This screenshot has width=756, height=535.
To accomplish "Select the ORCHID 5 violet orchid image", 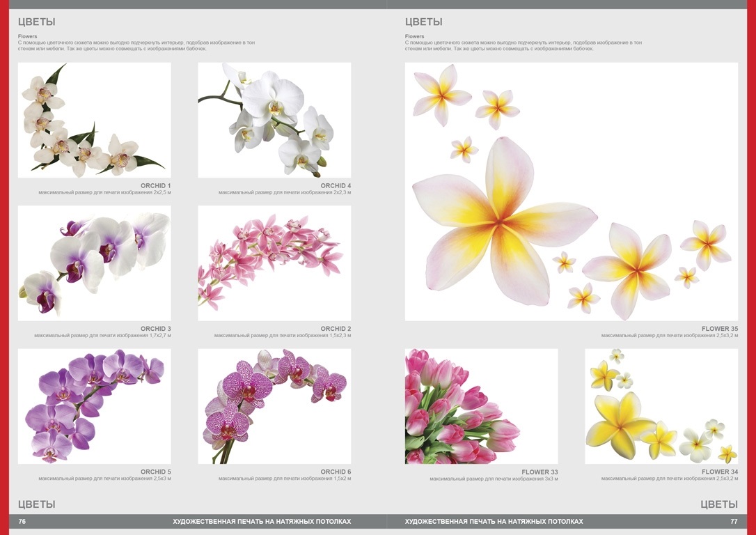I will [x=94, y=406].
